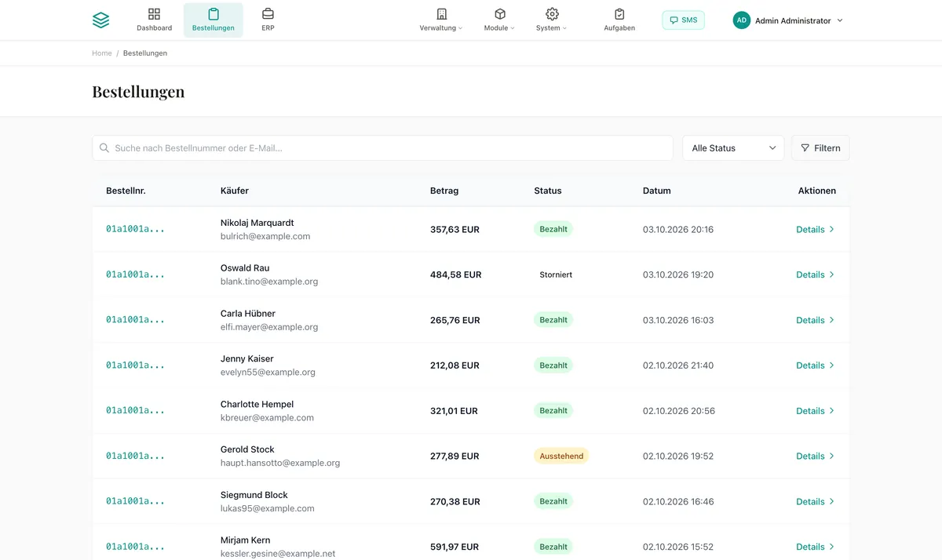Click the Aufgaben checklist icon

[x=619, y=14]
